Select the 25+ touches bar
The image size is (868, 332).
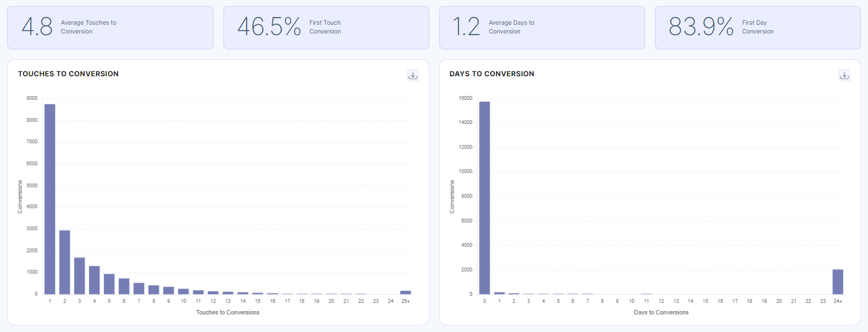pos(406,292)
